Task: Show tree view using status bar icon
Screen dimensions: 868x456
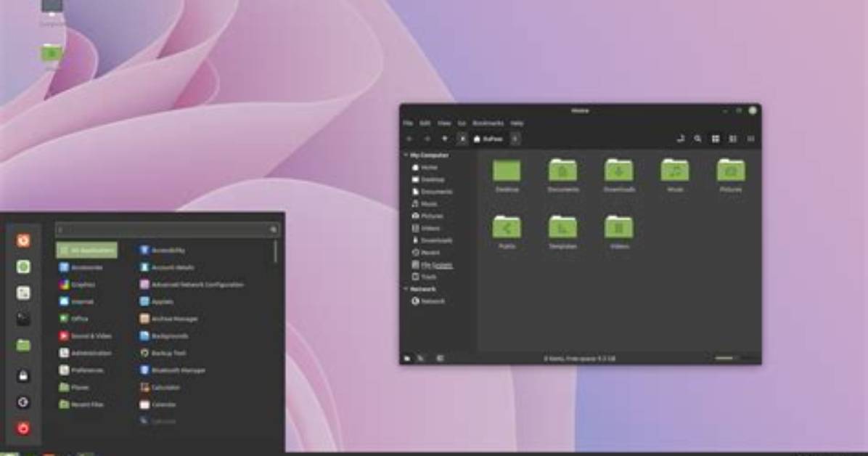Action: coord(421,359)
